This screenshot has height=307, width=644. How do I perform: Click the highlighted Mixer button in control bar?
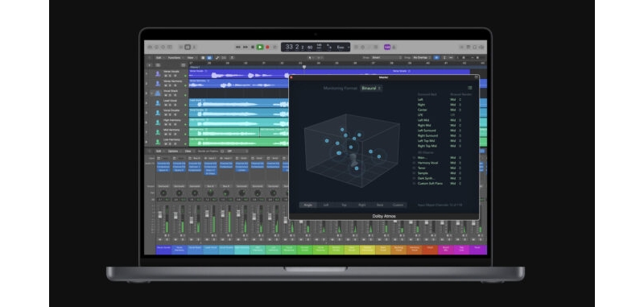point(188,48)
